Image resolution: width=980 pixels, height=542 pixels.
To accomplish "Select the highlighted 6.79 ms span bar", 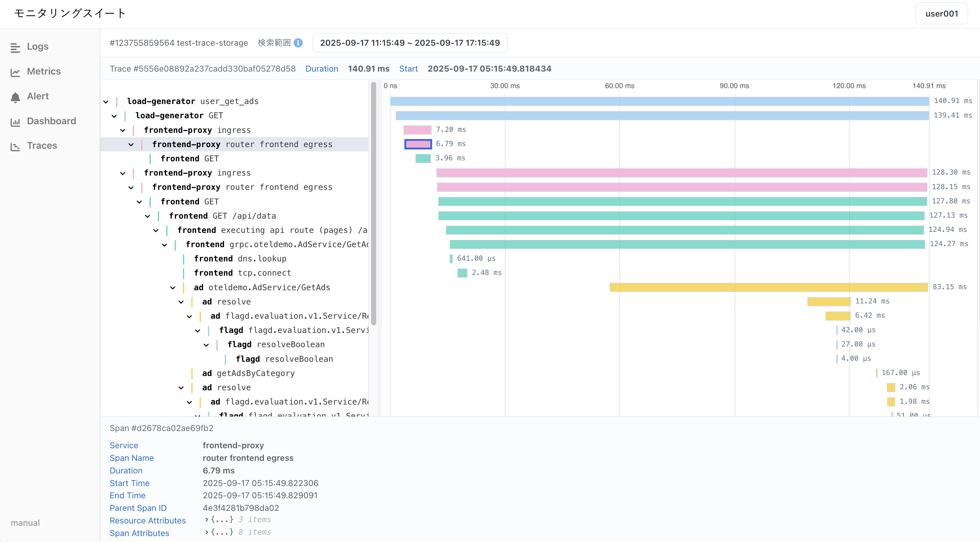I will coord(418,144).
